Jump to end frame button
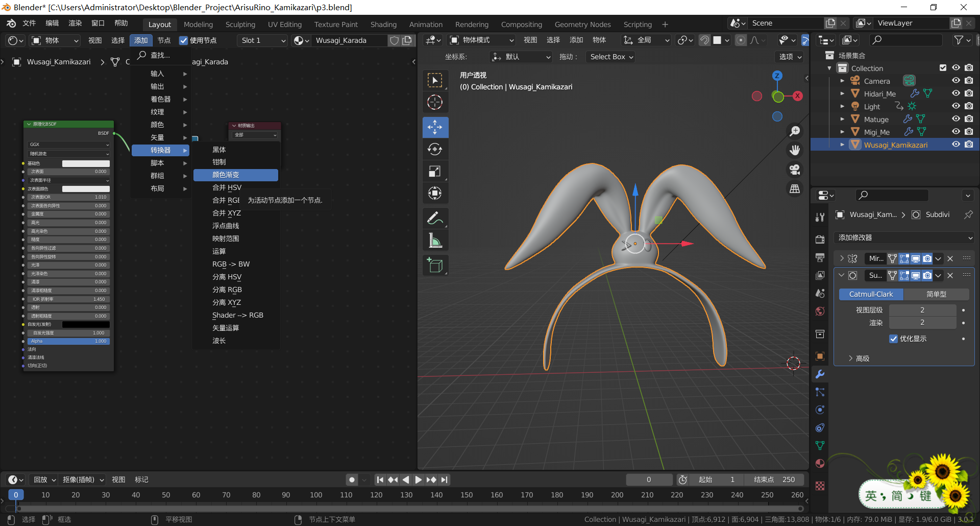980x526 pixels. [x=445, y=480]
